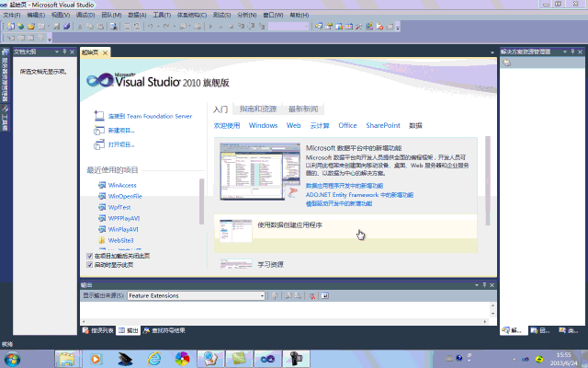Close the 起始页 tab
The width and height of the screenshot is (588, 368).
click(105, 53)
